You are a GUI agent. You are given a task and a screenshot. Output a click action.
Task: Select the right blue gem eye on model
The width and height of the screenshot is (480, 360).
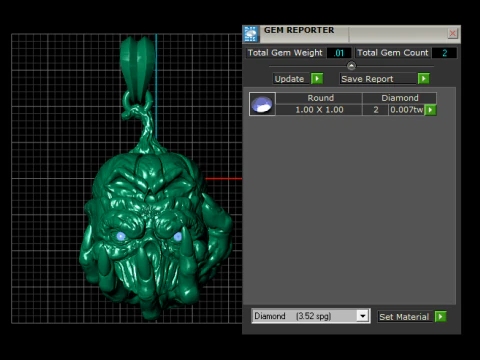[x=178, y=237]
